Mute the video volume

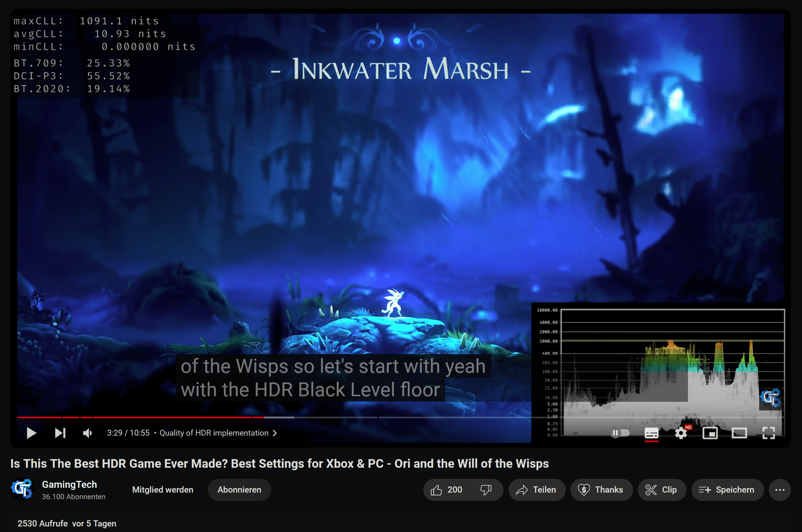click(87, 433)
